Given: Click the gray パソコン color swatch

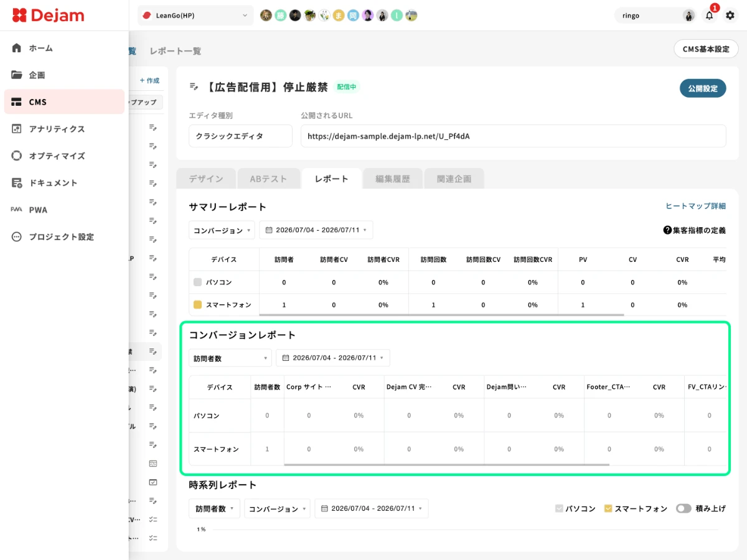Looking at the screenshot, I should 197,282.
